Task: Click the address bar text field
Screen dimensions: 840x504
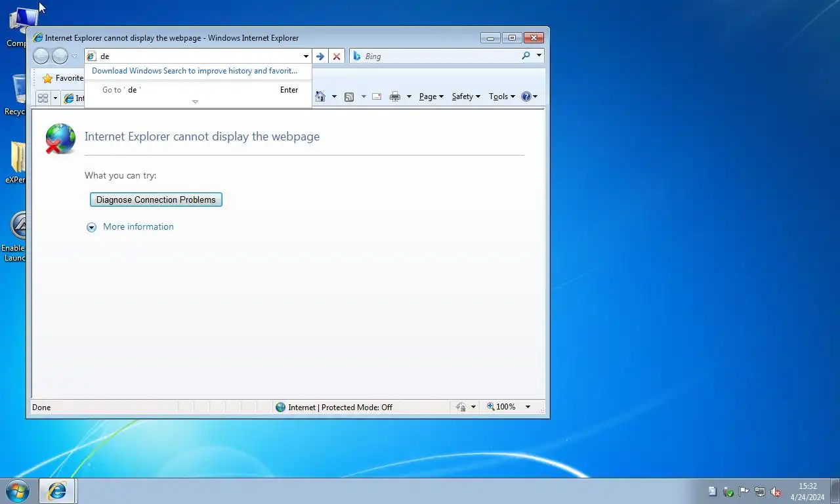Action: tap(200, 56)
